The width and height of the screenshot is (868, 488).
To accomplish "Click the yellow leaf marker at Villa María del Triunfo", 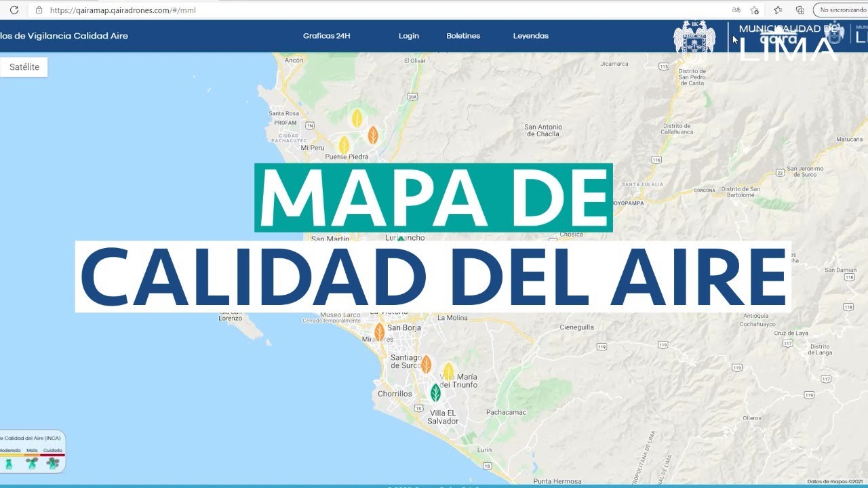I will 448,371.
